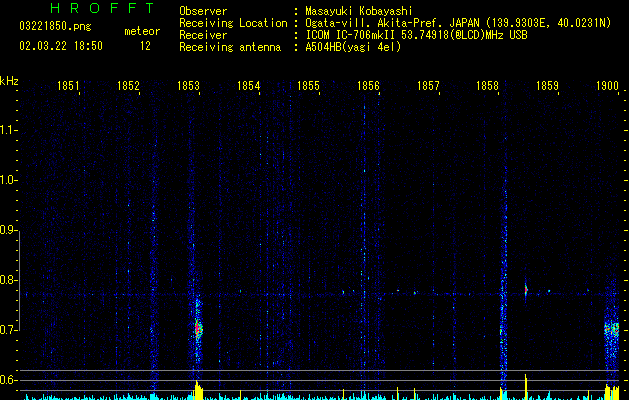Click the 1852 time axis label

[128, 86]
